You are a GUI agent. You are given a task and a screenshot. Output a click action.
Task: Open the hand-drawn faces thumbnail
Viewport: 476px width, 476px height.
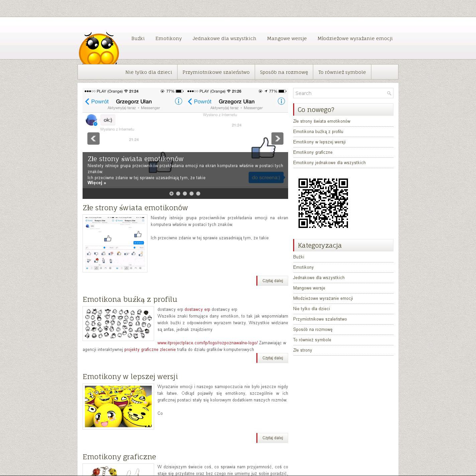(118, 324)
